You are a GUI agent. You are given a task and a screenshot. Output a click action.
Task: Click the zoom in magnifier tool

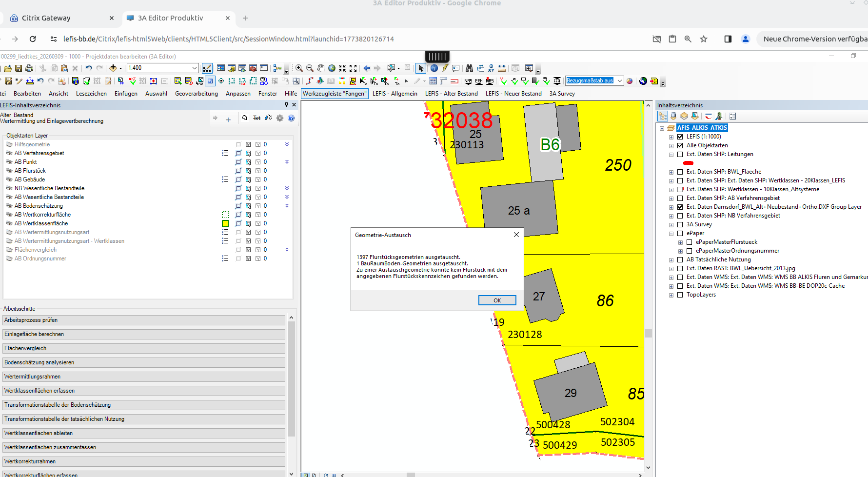click(299, 68)
